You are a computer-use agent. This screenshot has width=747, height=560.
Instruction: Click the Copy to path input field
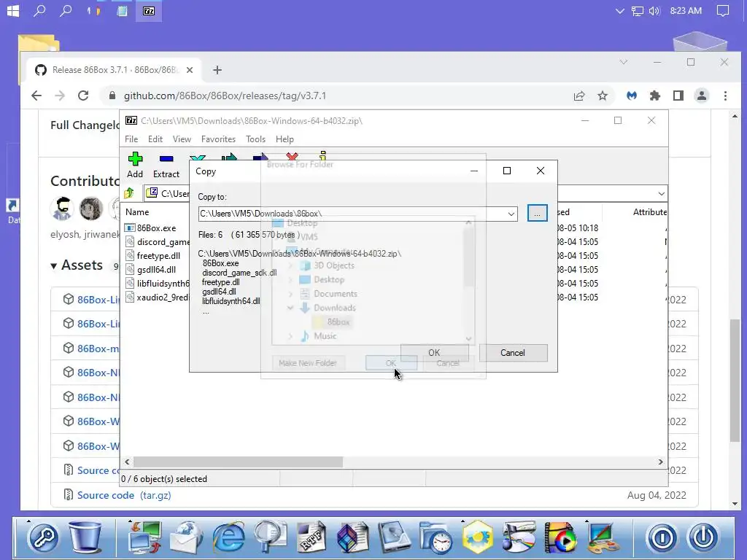click(x=352, y=214)
